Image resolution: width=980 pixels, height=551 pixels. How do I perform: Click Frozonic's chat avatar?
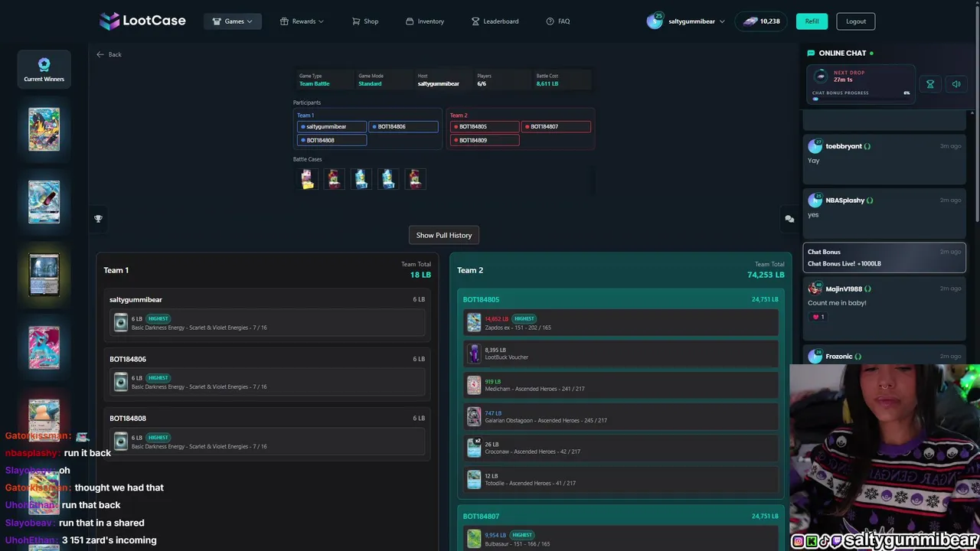point(815,356)
